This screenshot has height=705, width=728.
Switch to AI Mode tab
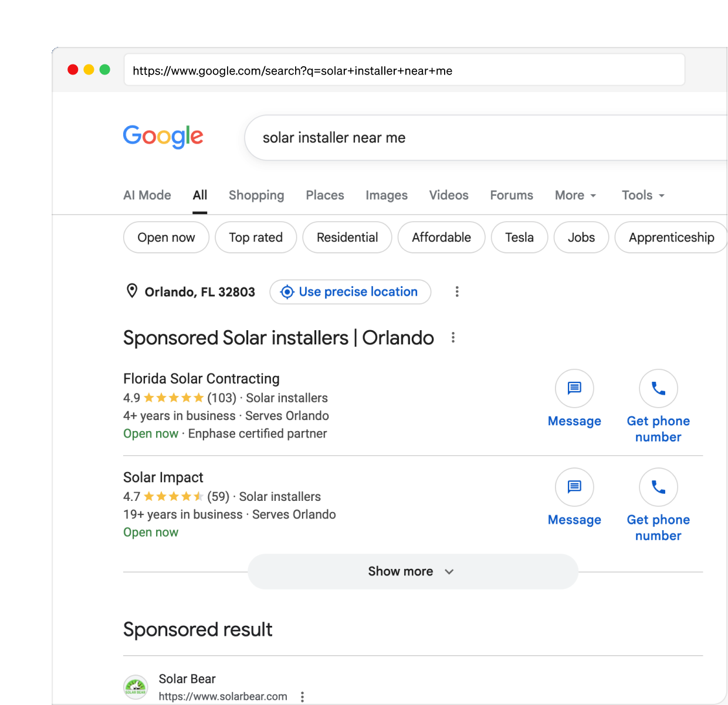click(147, 195)
